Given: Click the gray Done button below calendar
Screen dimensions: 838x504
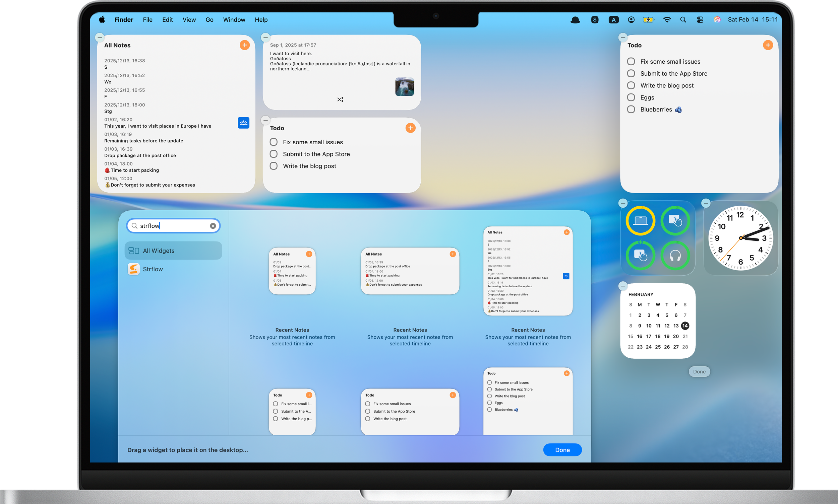Looking at the screenshot, I should point(699,372).
